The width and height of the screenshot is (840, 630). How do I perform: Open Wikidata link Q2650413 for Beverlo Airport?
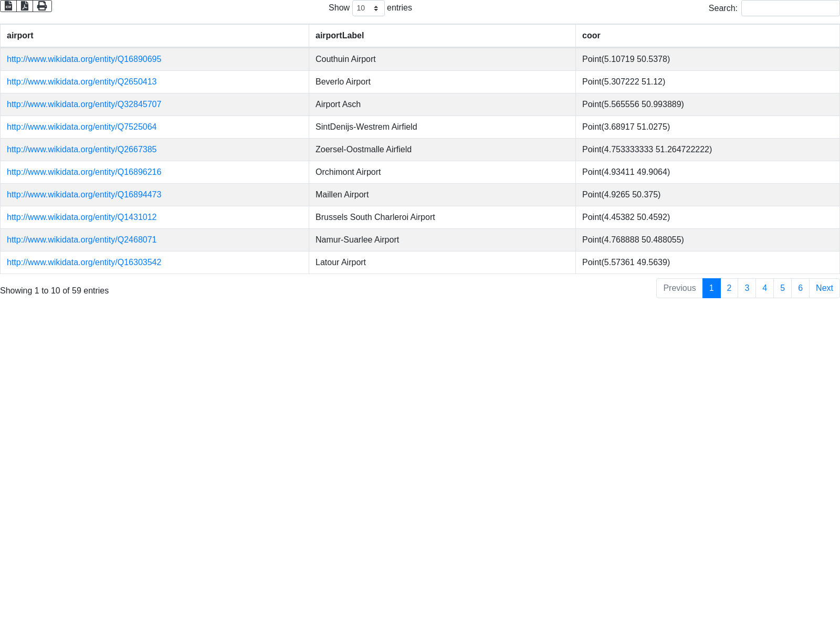[x=81, y=82]
